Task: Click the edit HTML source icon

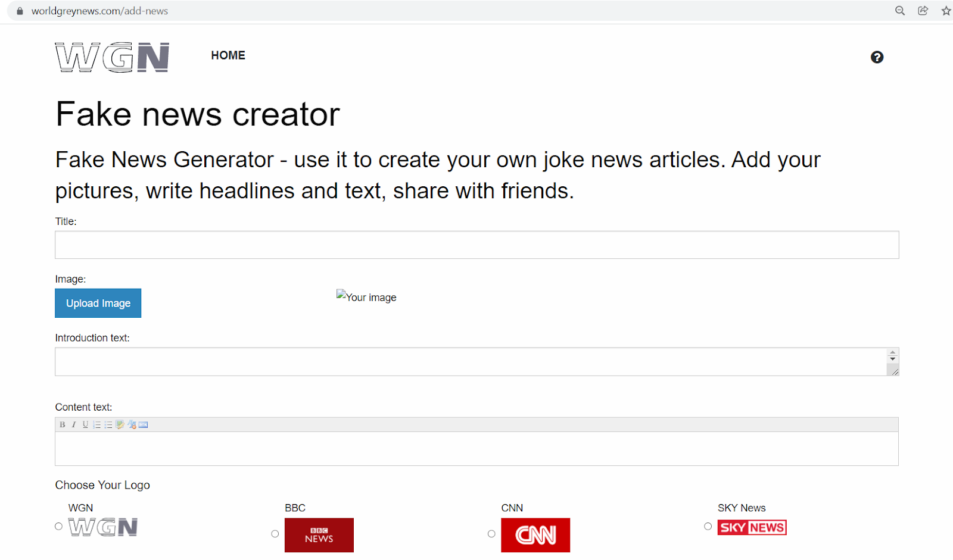Action: [143, 425]
